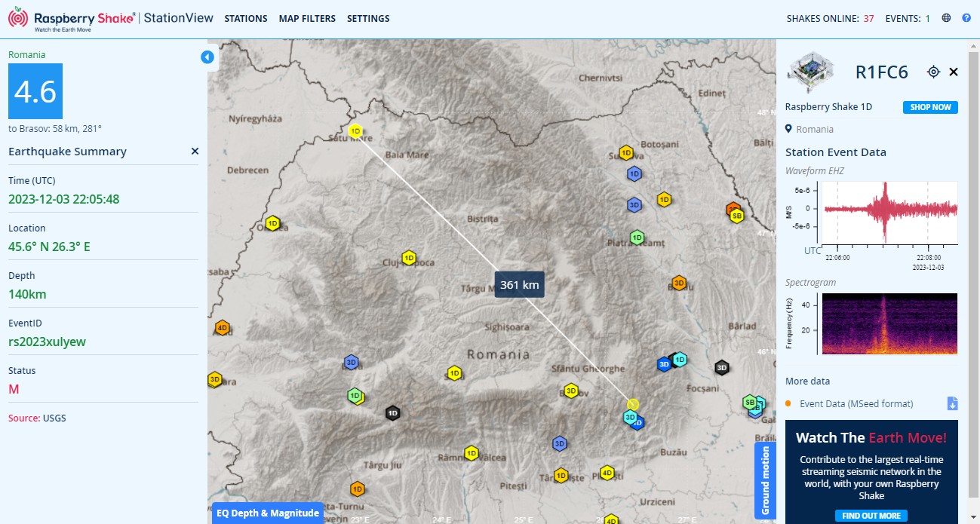Click the yellow earthquake epicenter circle marker

point(632,404)
